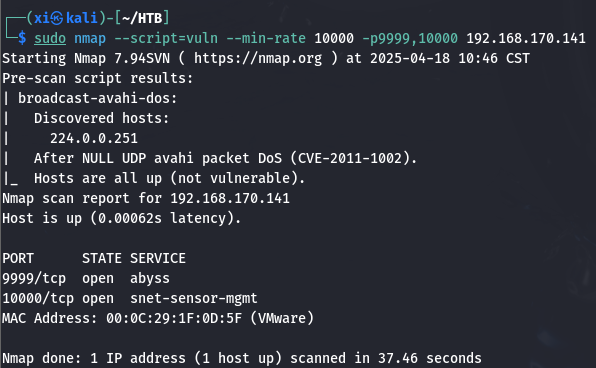
Task: Click the 9999/tcp port entry
Action: click(34, 279)
